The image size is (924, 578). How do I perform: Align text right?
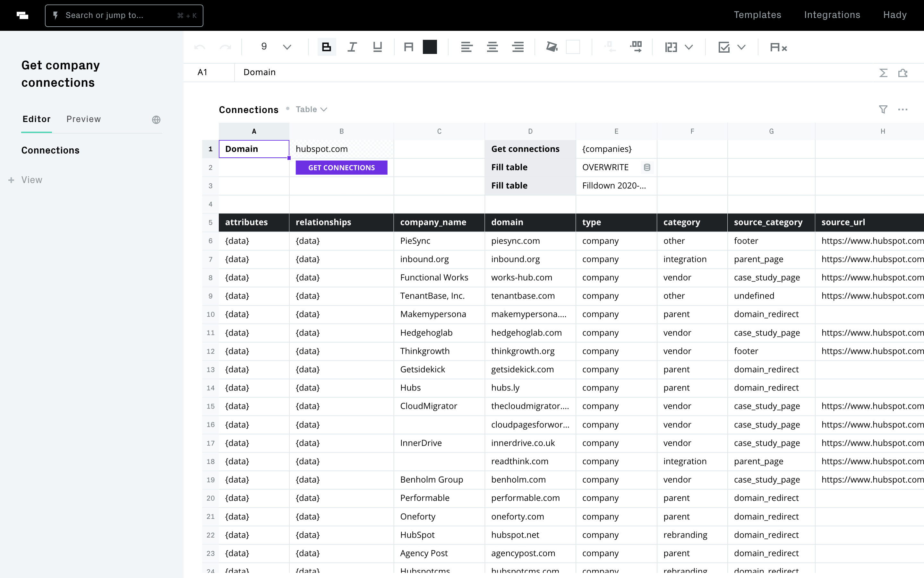[518, 47]
